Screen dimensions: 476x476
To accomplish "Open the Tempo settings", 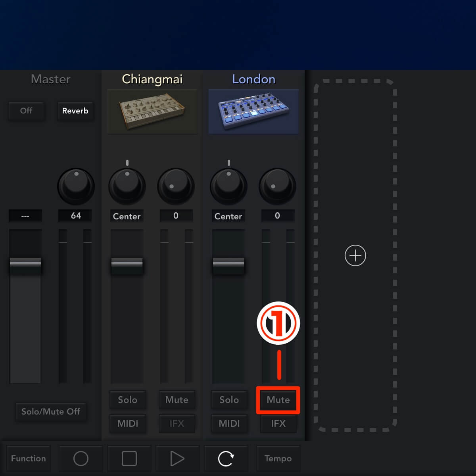I will point(278,459).
